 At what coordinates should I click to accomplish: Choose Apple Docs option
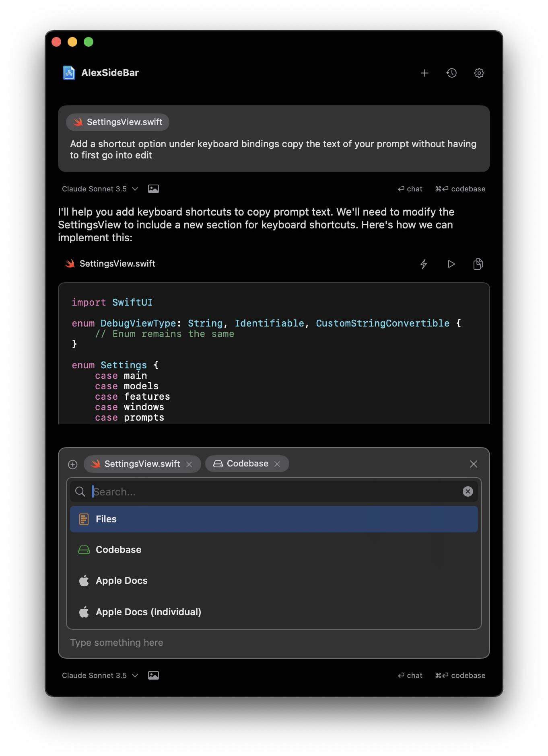[x=274, y=581]
